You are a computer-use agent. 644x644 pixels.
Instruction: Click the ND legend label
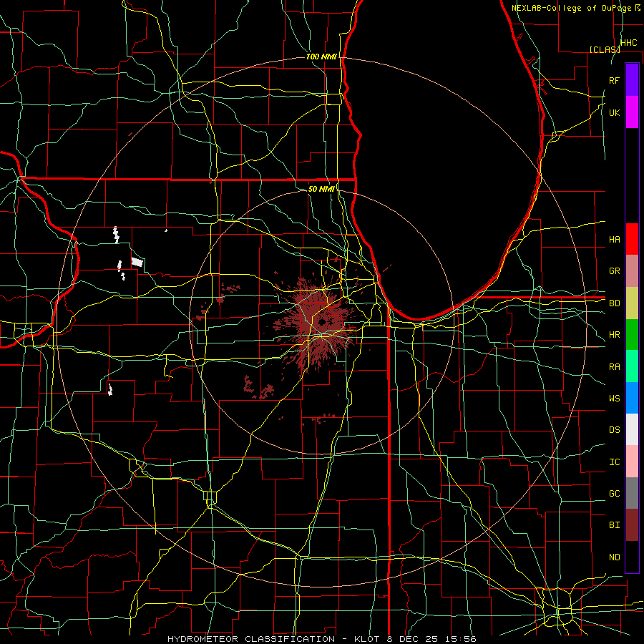pyautogui.click(x=615, y=557)
